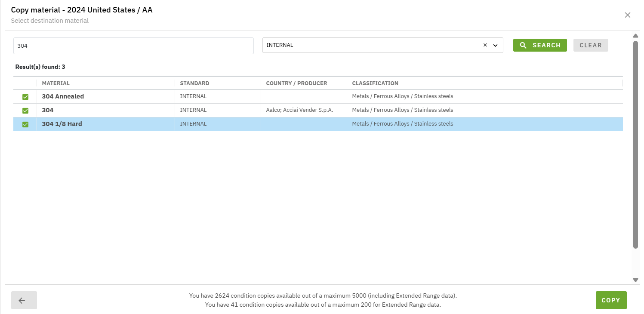The image size is (644, 314).
Task: Sort by the Material column header
Action: pos(56,83)
